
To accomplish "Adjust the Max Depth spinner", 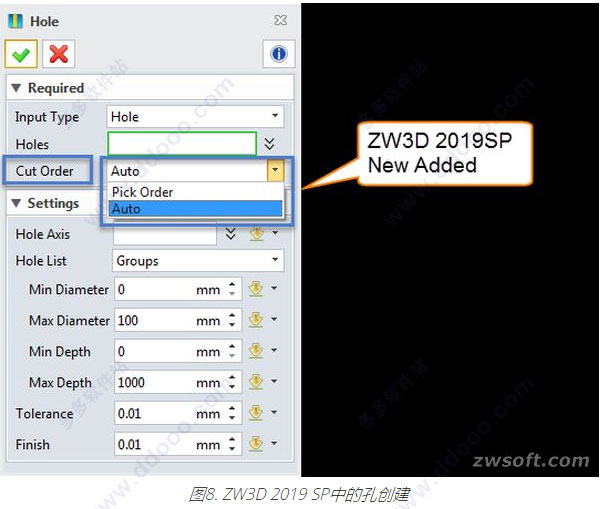I will pyautogui.click(x=232, y=382).
